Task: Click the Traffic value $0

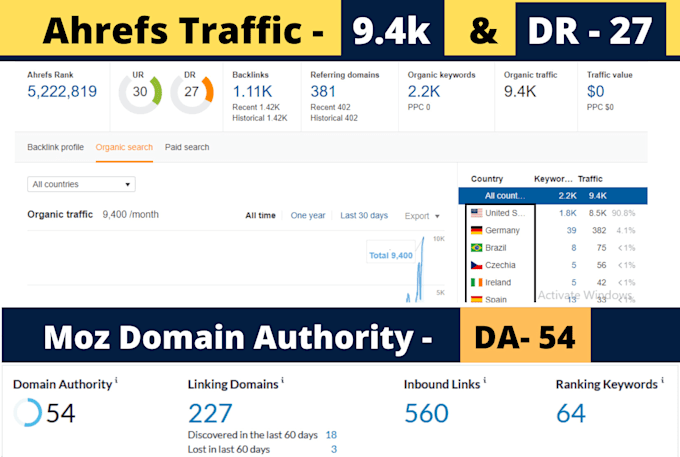Action: click(595, 91)
